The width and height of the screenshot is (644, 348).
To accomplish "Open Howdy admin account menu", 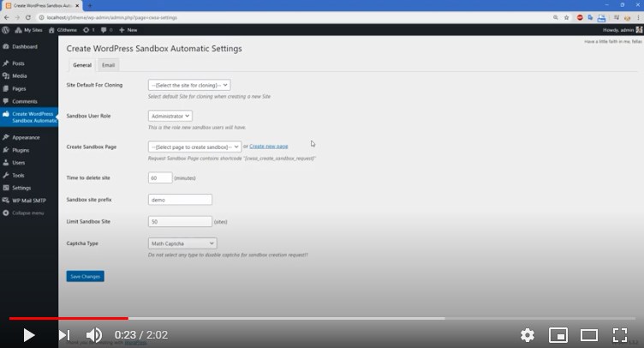I will [x=622, y=30].
